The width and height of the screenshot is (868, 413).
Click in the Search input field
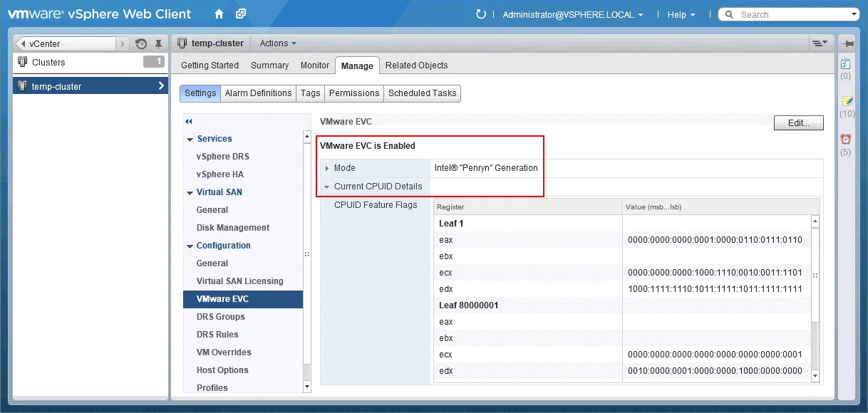pyautogui.click(x=791, y=14)
